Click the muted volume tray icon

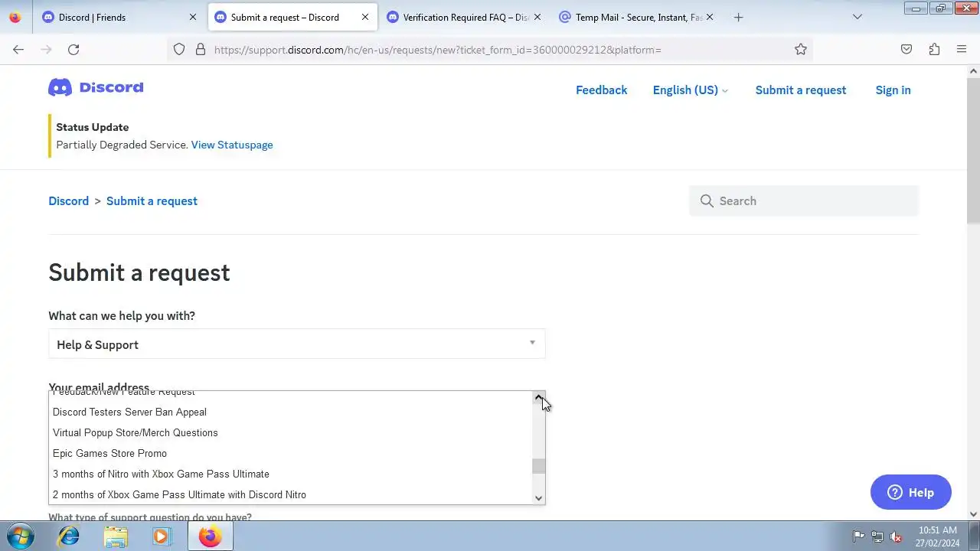coord(895,536)
